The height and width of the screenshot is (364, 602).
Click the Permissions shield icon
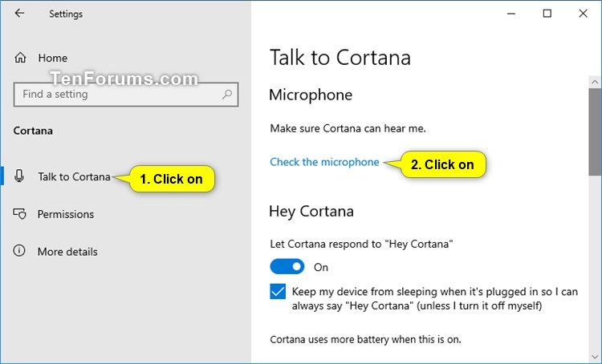19,213
